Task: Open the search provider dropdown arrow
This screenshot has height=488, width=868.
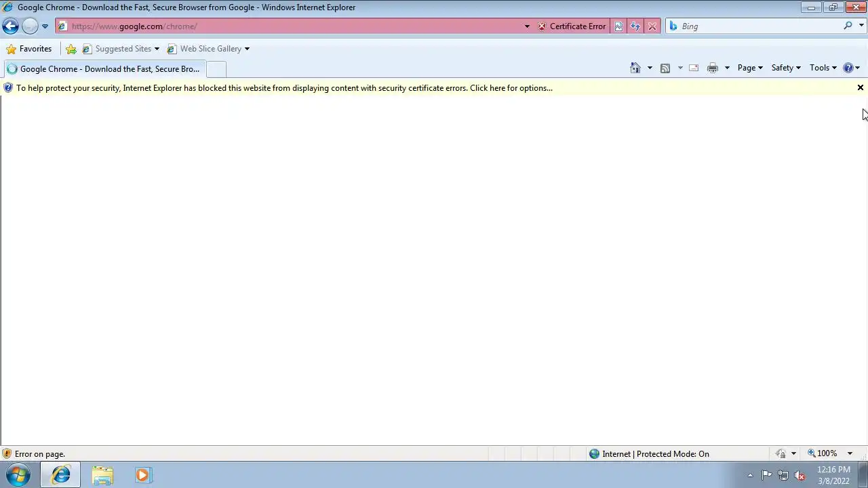Action: click(x=862, y=26)
